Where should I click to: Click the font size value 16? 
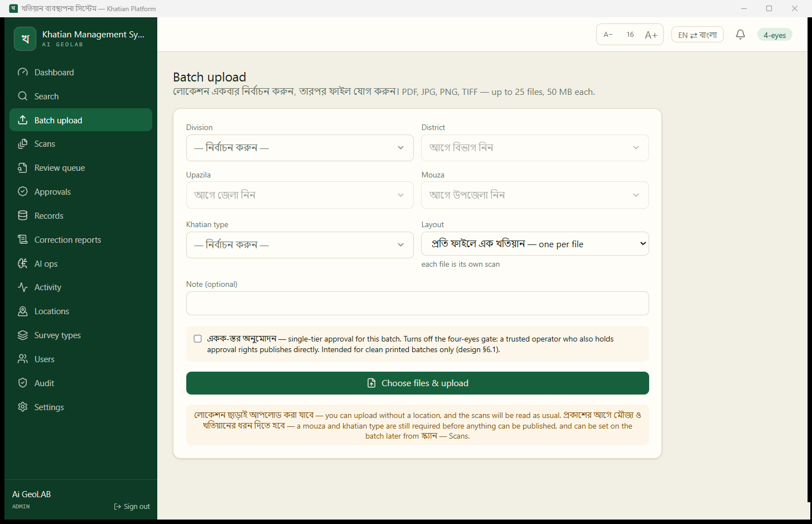630,35
